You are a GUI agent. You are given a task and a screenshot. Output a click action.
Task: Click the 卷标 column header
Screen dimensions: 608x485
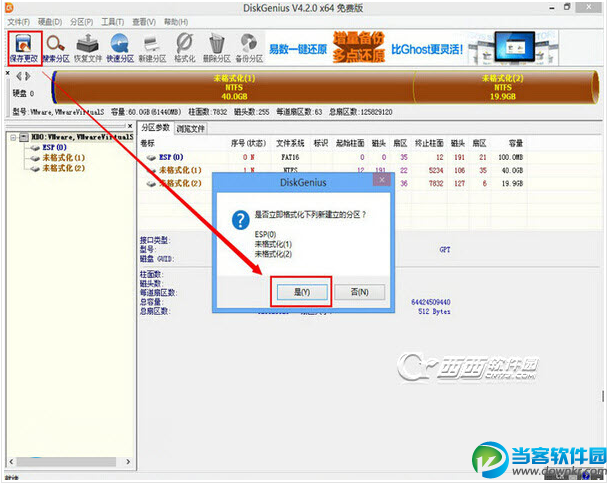click(x=147, y=143)
